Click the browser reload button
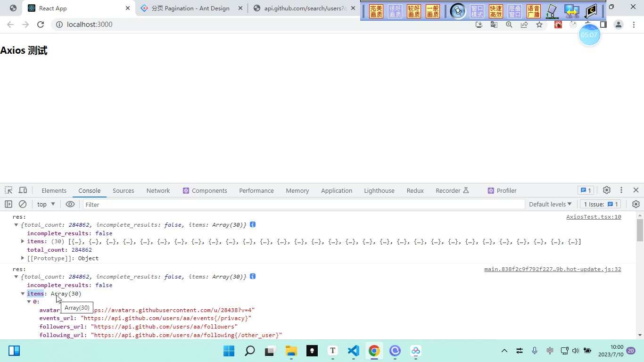The width and height of the screenshot is (644, 362). tap(41, 25)
